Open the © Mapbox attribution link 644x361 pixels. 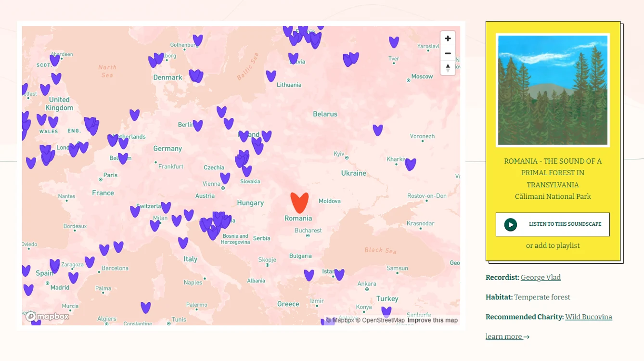[x=340, y=320]
